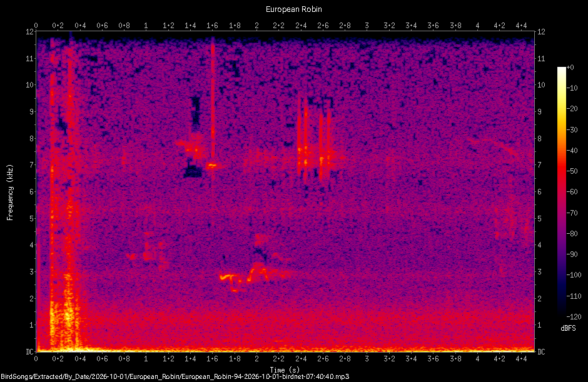Click "0.2" on the bottom time axis

(58, 359)
